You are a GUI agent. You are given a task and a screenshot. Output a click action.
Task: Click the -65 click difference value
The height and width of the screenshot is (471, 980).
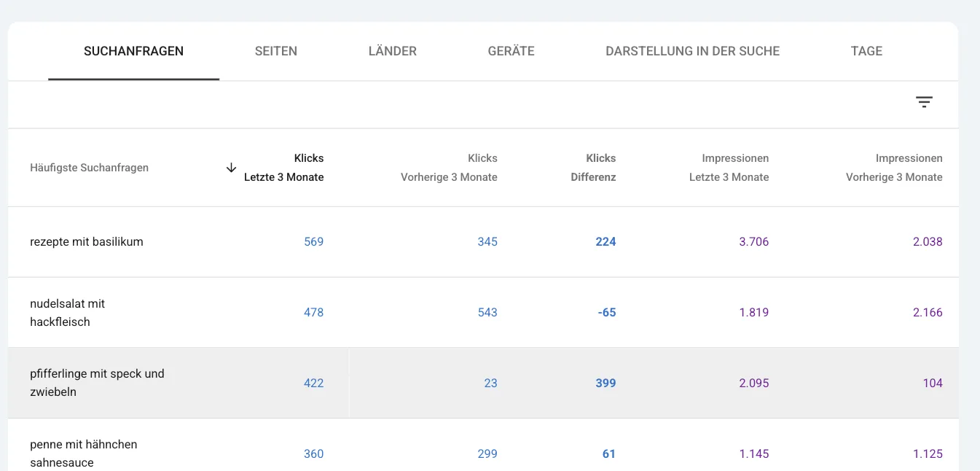(x=607, y=313)
